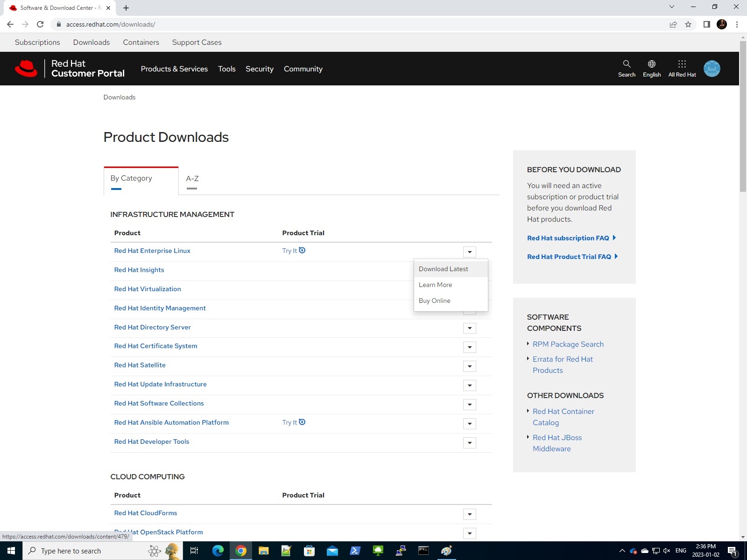
Task: Select the By Category tab
Action: click(141, 181)
